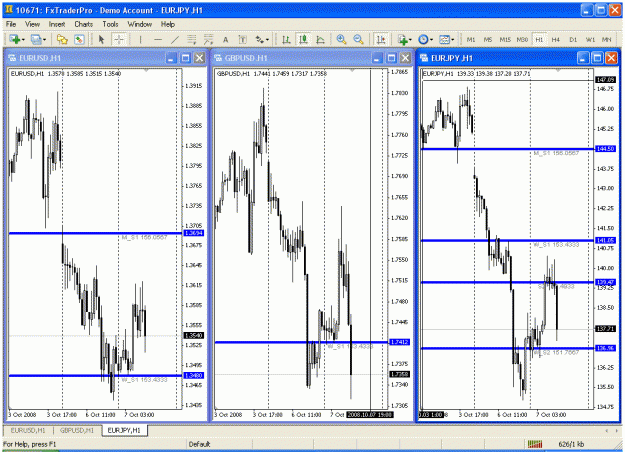Viewport: 625px width, 452px height.
Task: Switch timeframe to D1
Action: 573,39
